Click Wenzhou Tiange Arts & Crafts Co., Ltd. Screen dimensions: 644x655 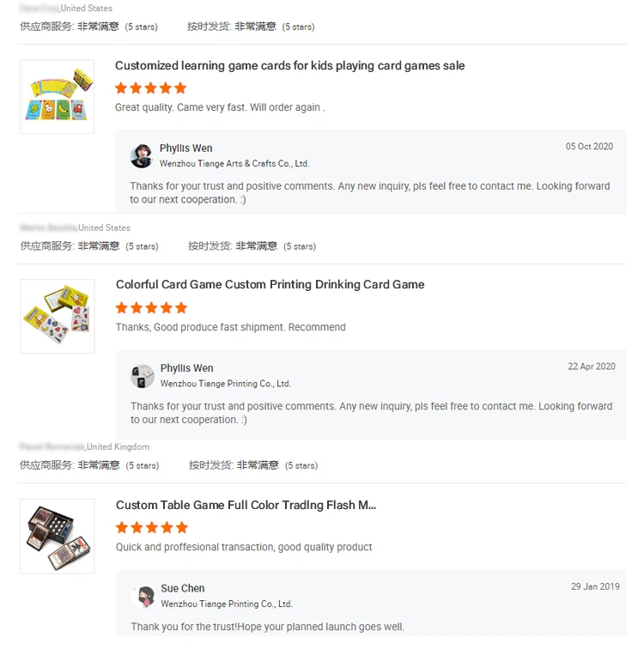pos(234,163)
